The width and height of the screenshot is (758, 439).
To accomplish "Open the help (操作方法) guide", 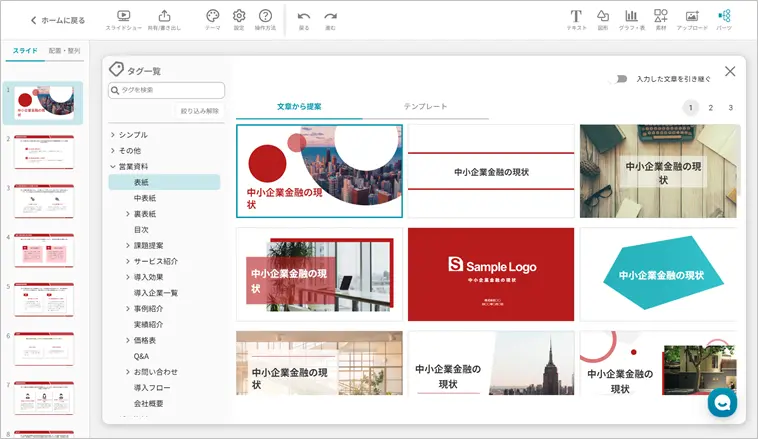I will [265, 20].
